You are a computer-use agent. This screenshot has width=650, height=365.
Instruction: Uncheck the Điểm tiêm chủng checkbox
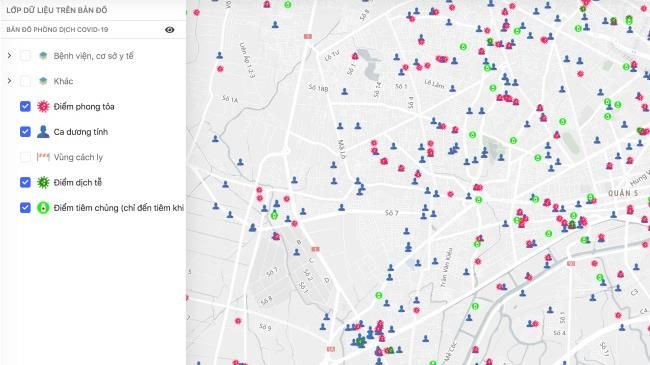coord(25,207)
